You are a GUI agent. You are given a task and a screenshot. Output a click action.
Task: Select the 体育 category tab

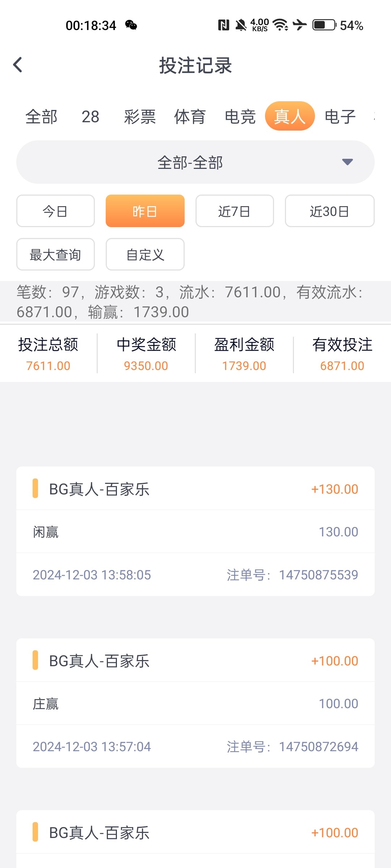190,117
